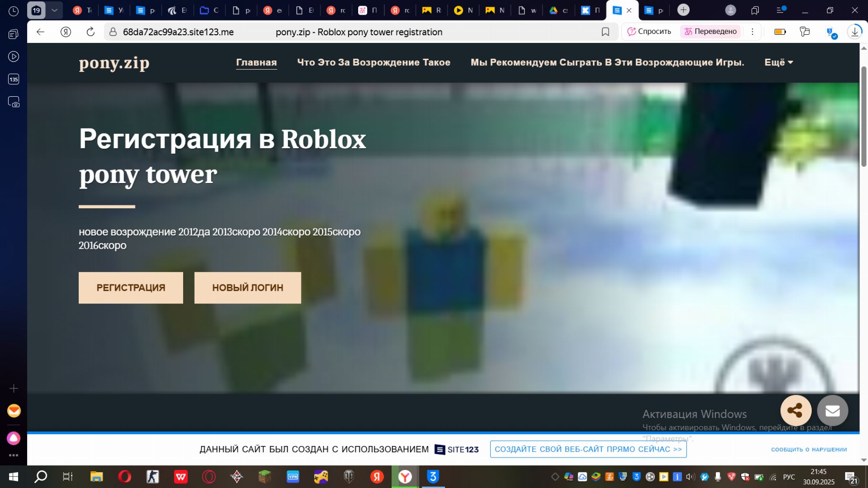Switch keyboard language РУС in system tray
Image resolution: width=868 pixels, height=488 pixels.
tap(789, 477)
